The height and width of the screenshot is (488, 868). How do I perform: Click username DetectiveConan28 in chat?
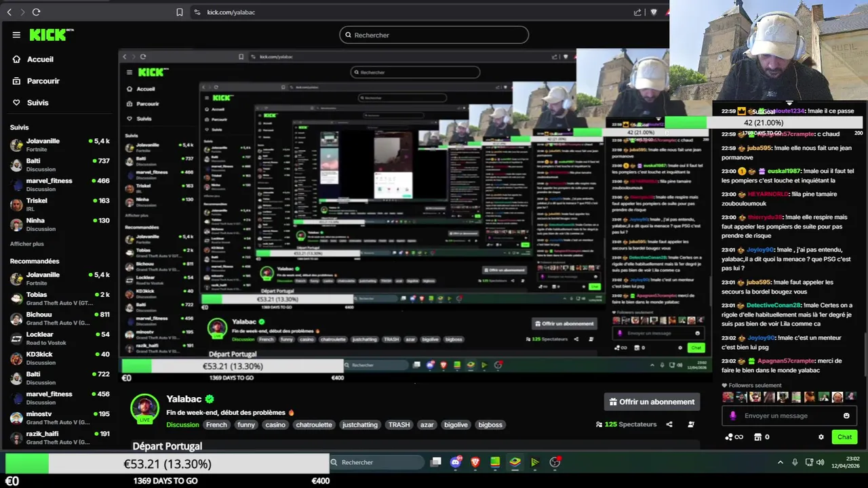(x=774, y=305)
